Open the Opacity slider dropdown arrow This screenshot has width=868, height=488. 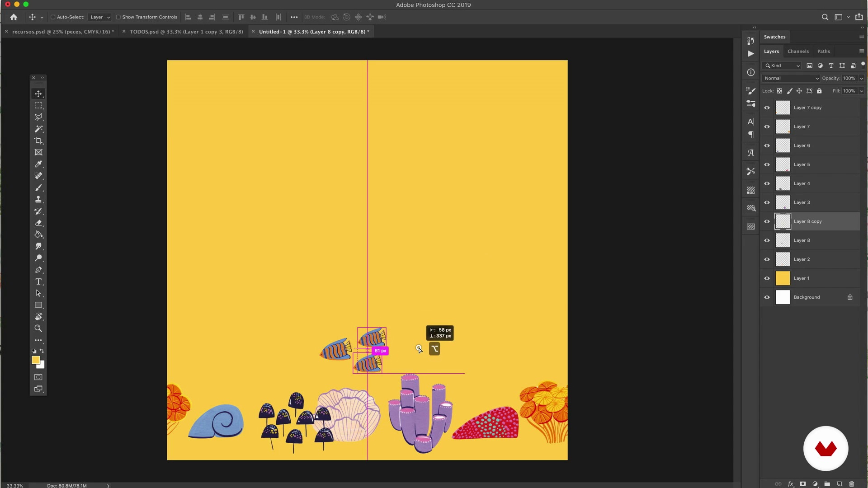(861, 78)
